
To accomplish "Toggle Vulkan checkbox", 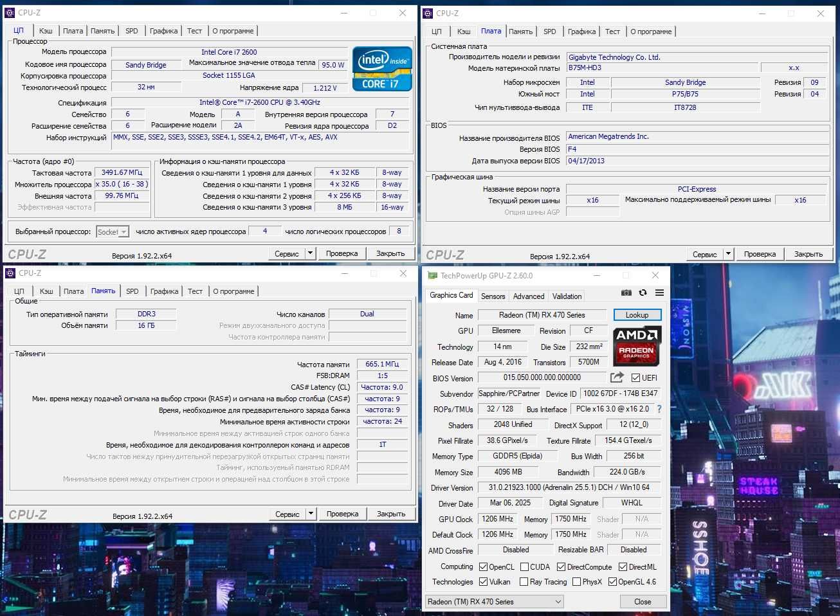I will [483, 581].
